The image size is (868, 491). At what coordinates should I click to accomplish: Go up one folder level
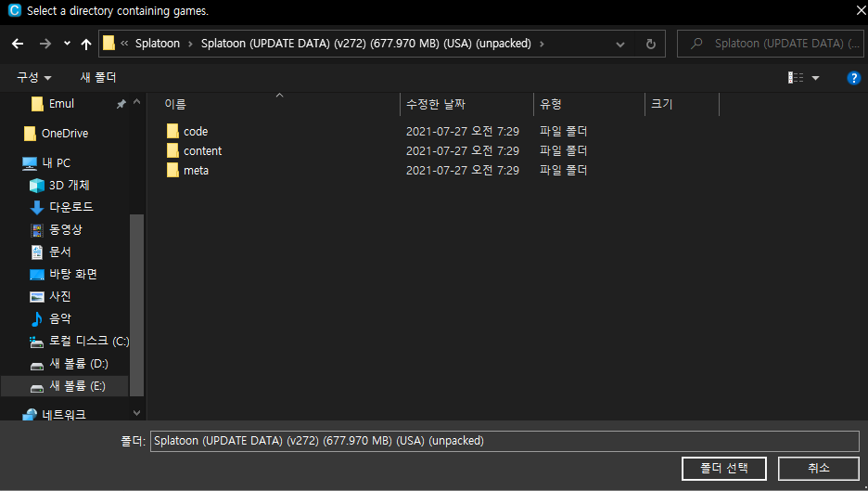(86, 44)
